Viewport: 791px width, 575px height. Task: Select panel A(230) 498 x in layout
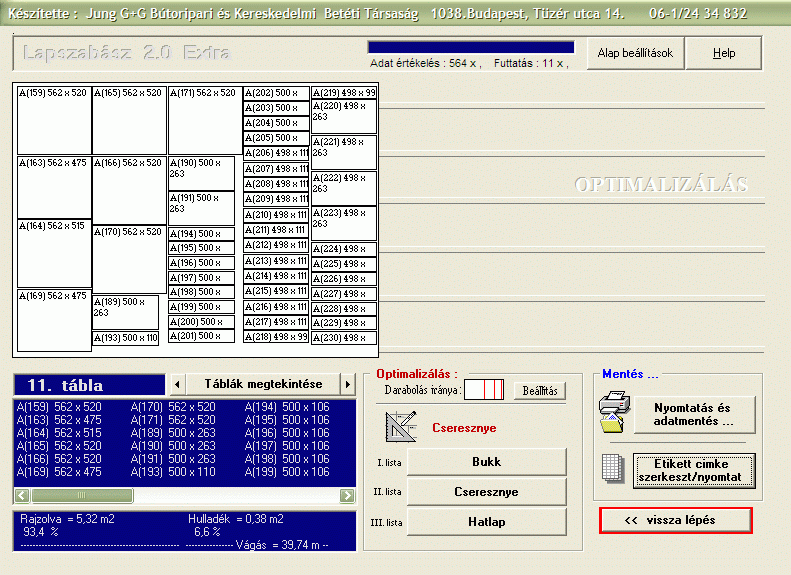click(x=344, y=338)
